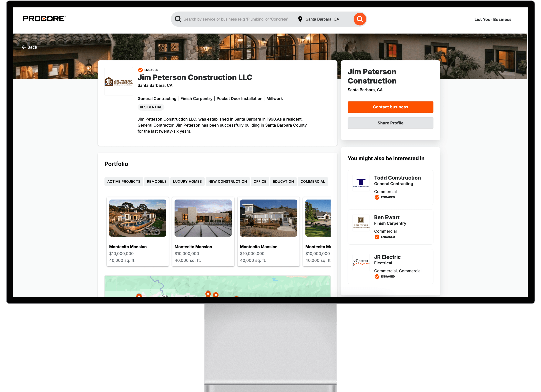This screenshot has width=541, height=392.
Task: Click an orange map pin on the map
Action: 209,294
